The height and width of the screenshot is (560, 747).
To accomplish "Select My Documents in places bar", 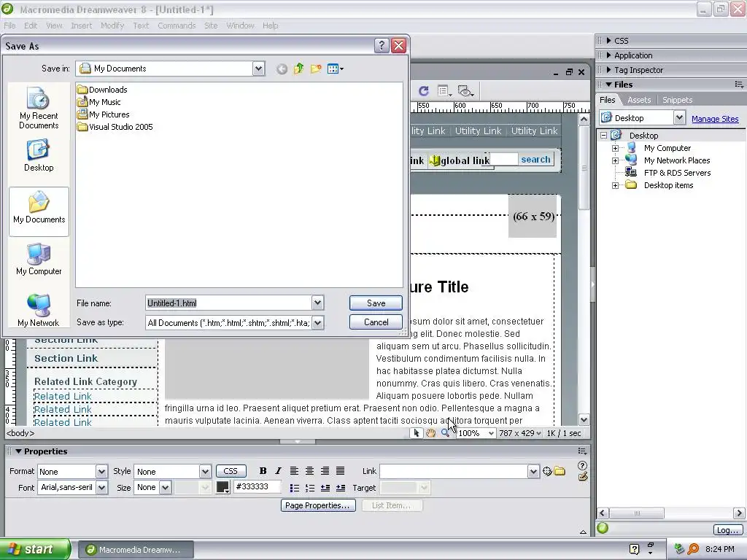I will [39, 211].
